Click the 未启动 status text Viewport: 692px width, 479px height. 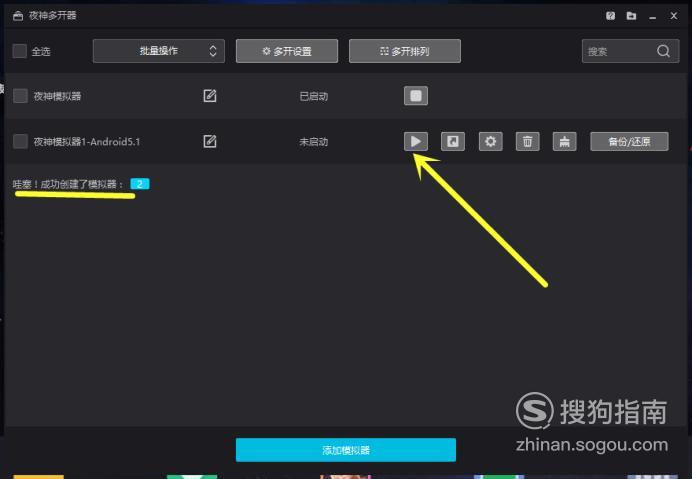pos(314,142)
